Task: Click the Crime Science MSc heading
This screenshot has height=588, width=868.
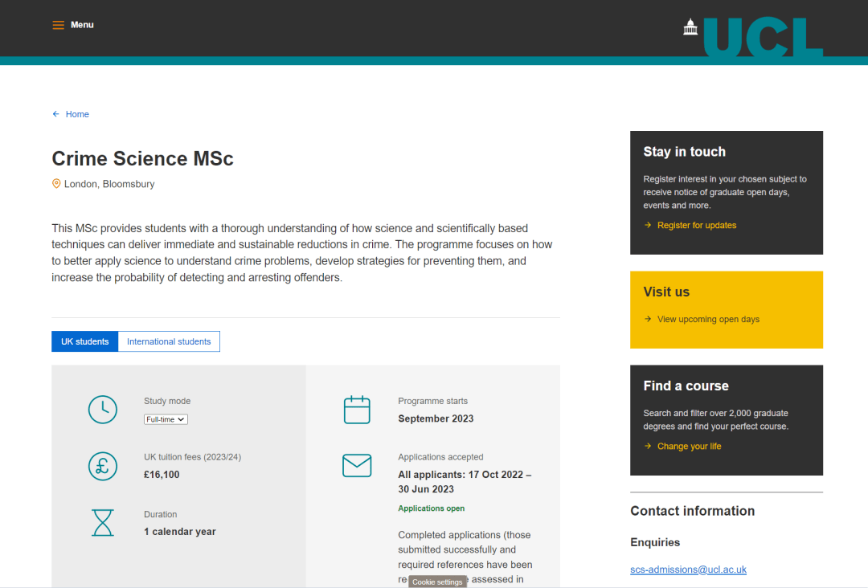Action: [x=142, y=158]
